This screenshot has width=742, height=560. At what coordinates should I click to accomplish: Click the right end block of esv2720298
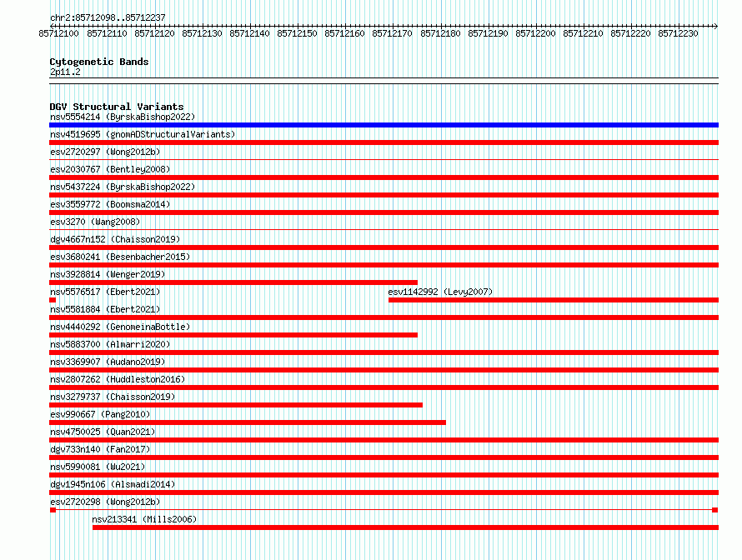pyautogui.click(x=715, y=510)
